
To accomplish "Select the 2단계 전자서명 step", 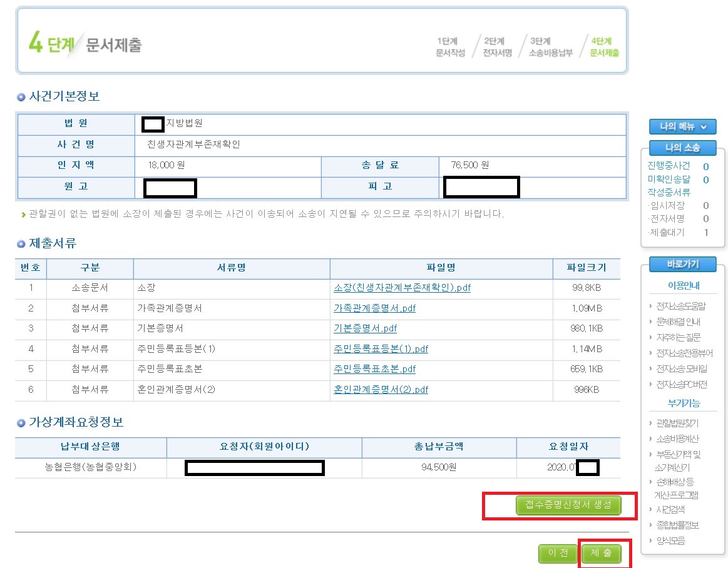I will tap(497, 47).
